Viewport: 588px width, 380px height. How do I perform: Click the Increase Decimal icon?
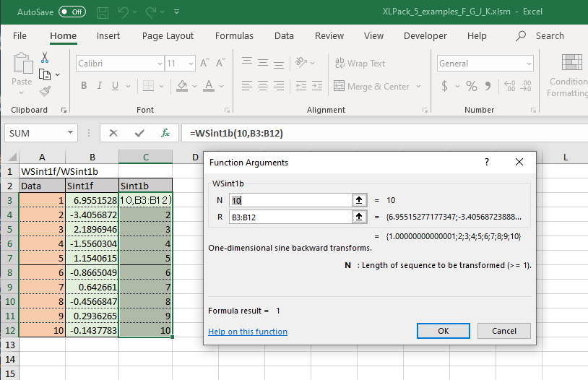(x=510, y=86)
